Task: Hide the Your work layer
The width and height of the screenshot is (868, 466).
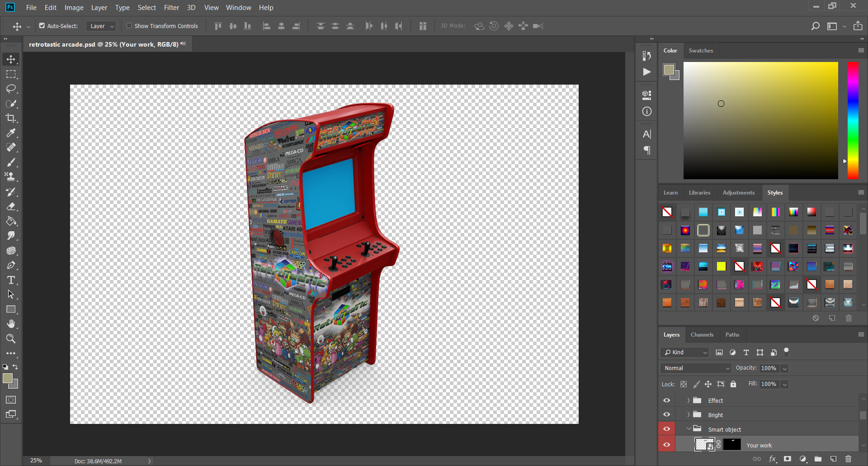Action: 666,445
